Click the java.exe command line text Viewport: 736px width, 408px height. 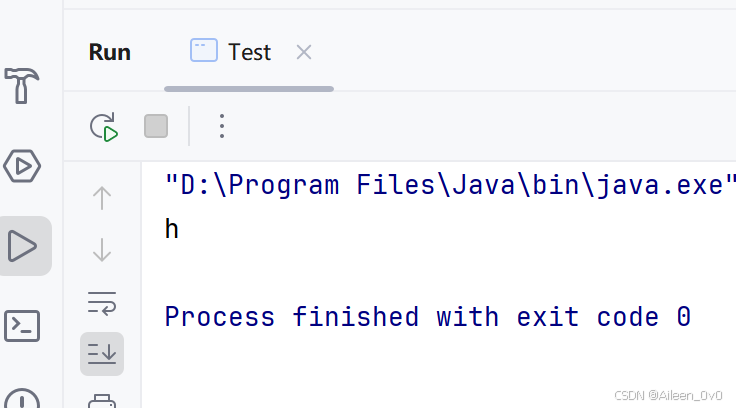pyautogui.click(x=450, y=185)
